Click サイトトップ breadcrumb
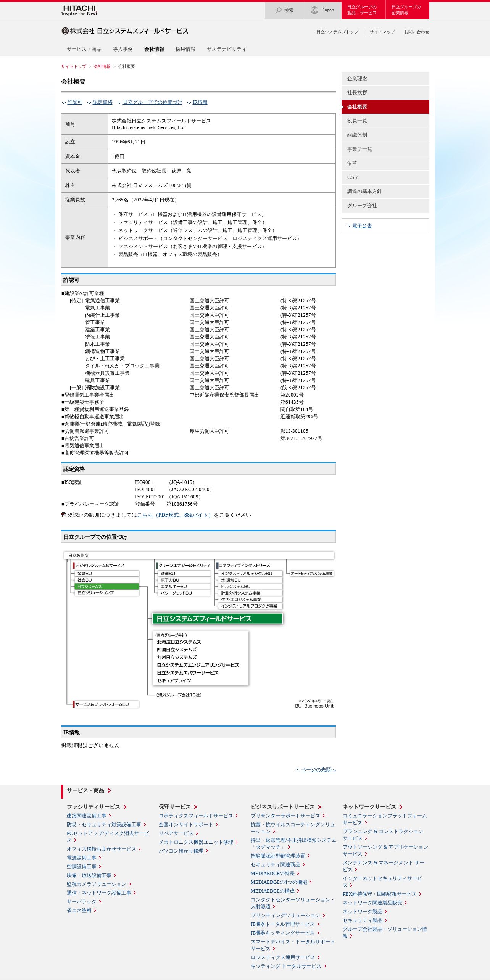Screen dimensions: 490x980 74,66
